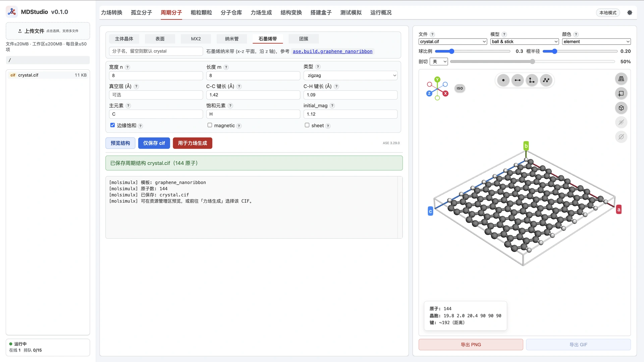Screen dimensions: 644x362
Task: Open help for 真空层 (Å)
Action: coord(136,86)
